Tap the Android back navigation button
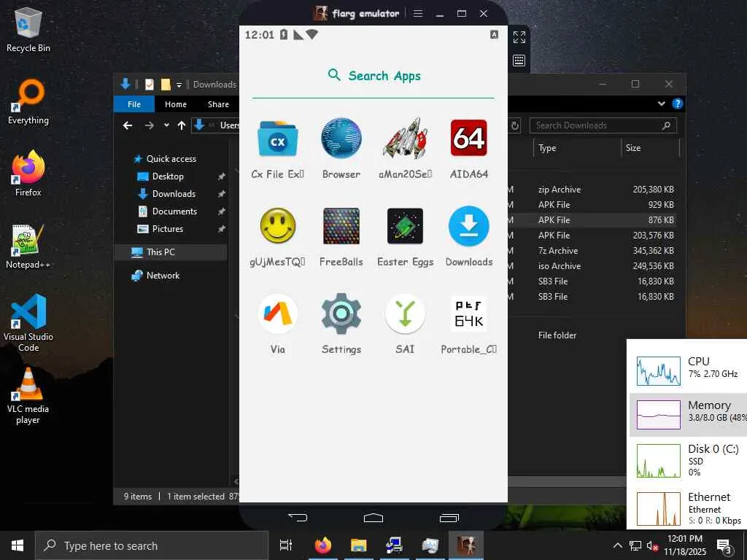This screenshot has width=747, height=560. click(298, 518)
